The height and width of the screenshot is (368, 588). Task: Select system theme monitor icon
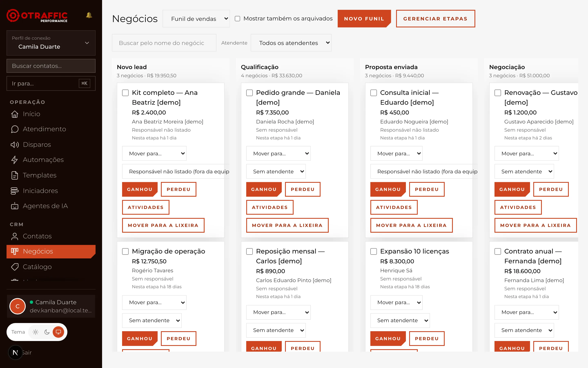(58, 332)
